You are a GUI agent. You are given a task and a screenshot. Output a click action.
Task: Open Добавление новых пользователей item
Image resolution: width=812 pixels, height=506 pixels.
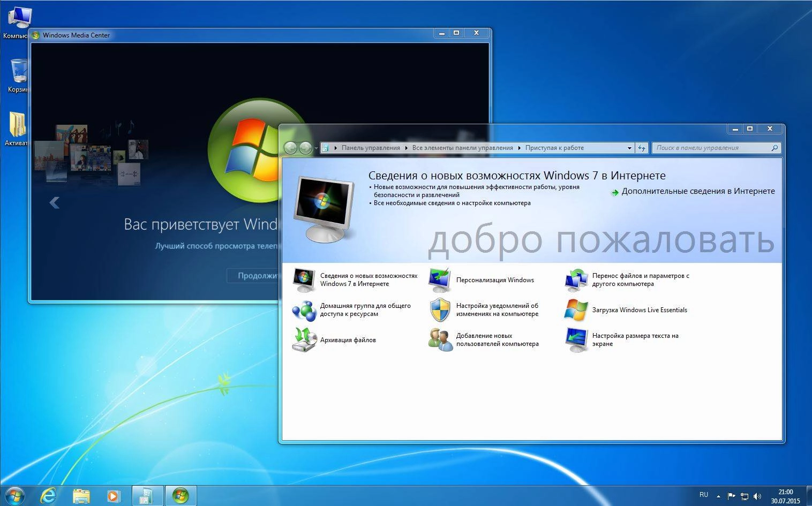coord(484,339)
